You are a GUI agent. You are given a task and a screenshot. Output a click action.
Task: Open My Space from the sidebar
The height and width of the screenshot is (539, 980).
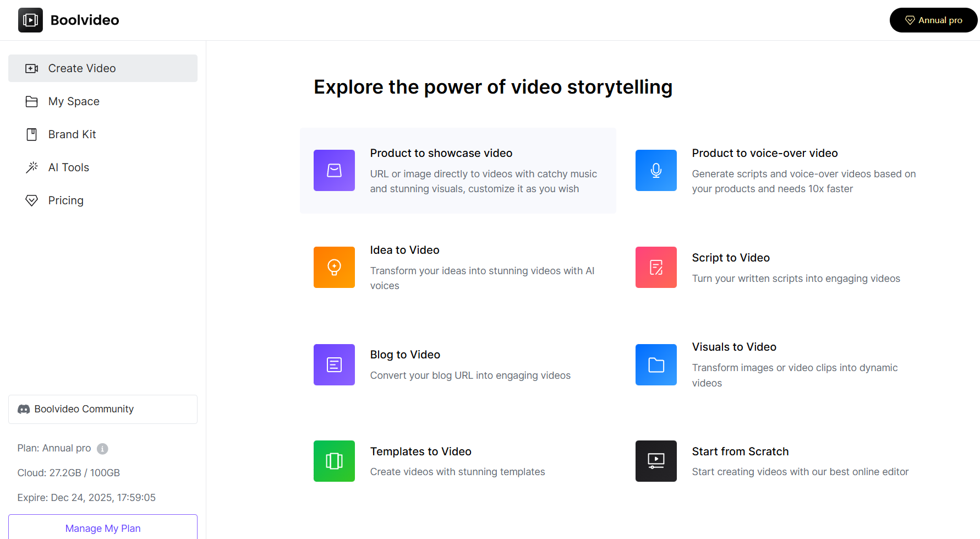tap(103, 101)
